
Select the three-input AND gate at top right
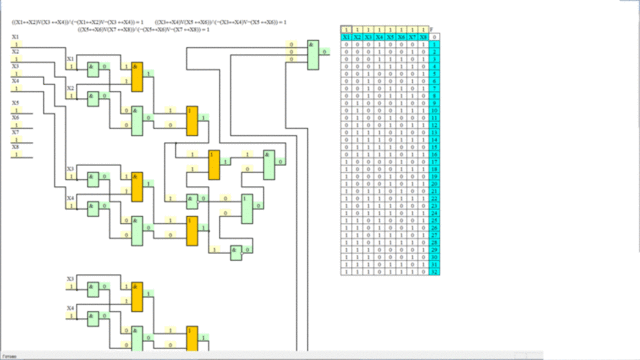[x=313, y=55]
